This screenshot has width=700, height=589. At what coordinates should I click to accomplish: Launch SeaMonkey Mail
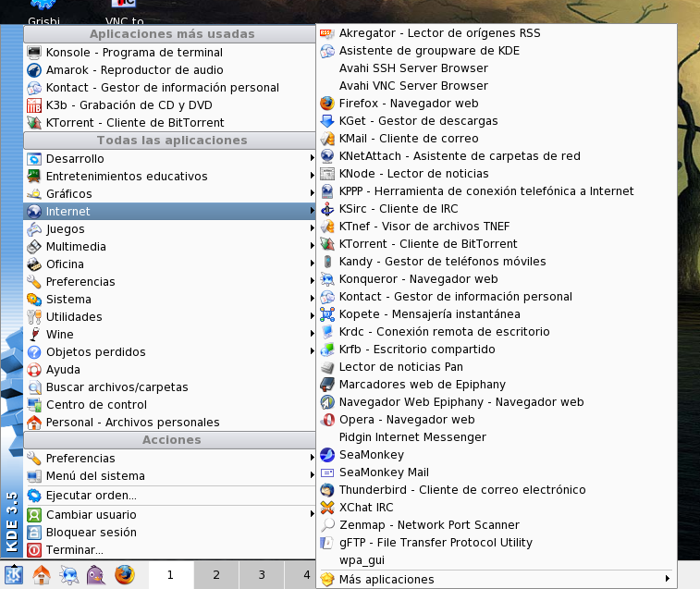pos(497,472)
